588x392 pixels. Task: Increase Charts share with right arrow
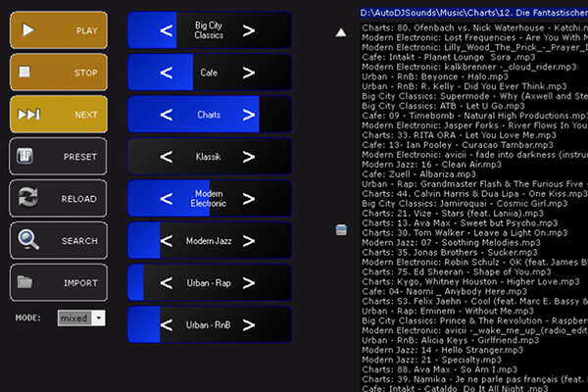pos(249,115)
